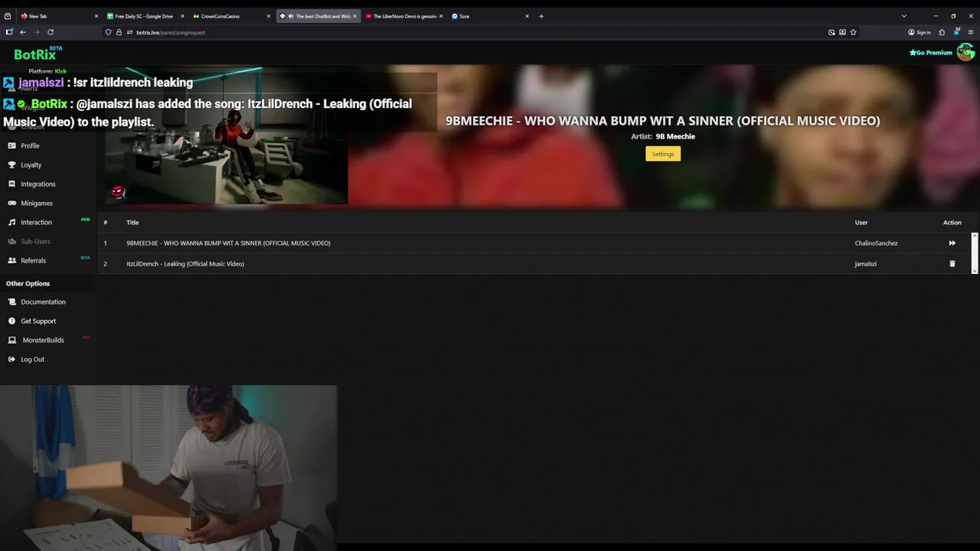Click the Action column header
Image resolution: width=980 pixels, height=551 pixels.
coord(952,222)
